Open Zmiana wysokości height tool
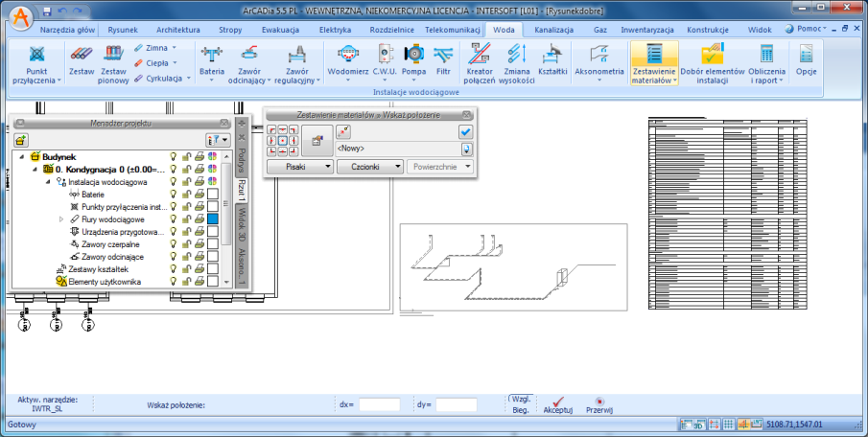 (516, 64)
